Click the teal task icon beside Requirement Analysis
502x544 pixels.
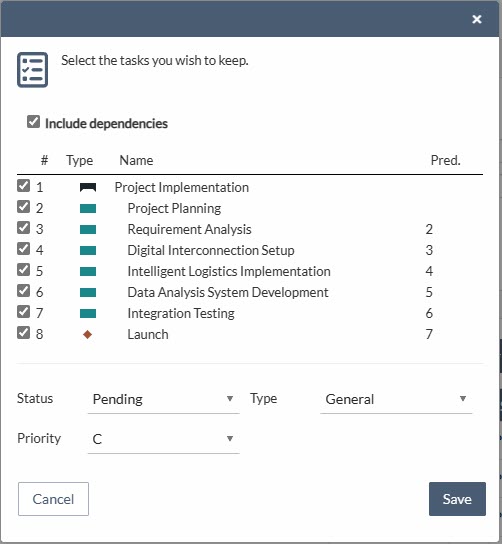pyautogui.click(x=88, y=229)
